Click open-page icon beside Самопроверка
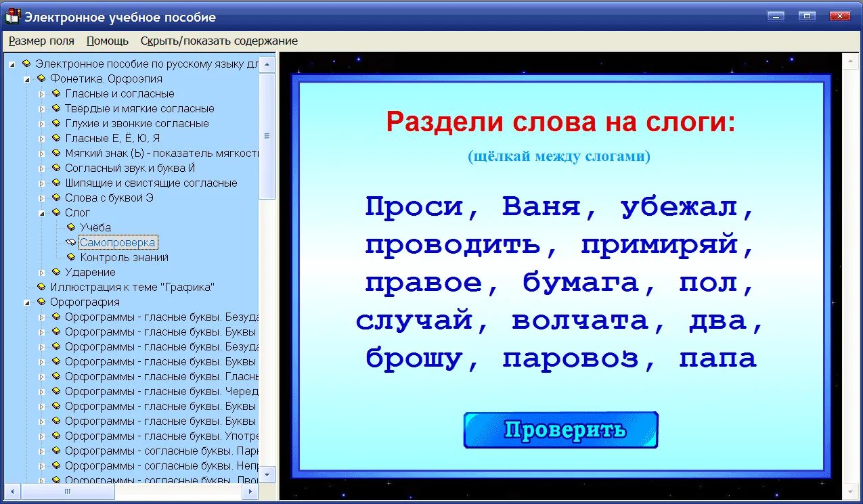Viewport: 863px width, 504px height. [x=71, y=242]
